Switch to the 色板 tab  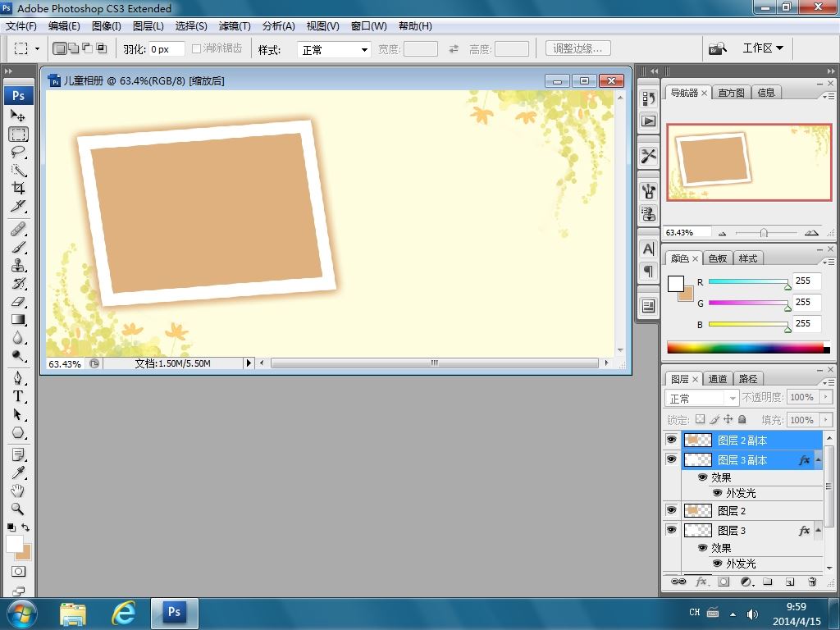click(x=717, y=258)
